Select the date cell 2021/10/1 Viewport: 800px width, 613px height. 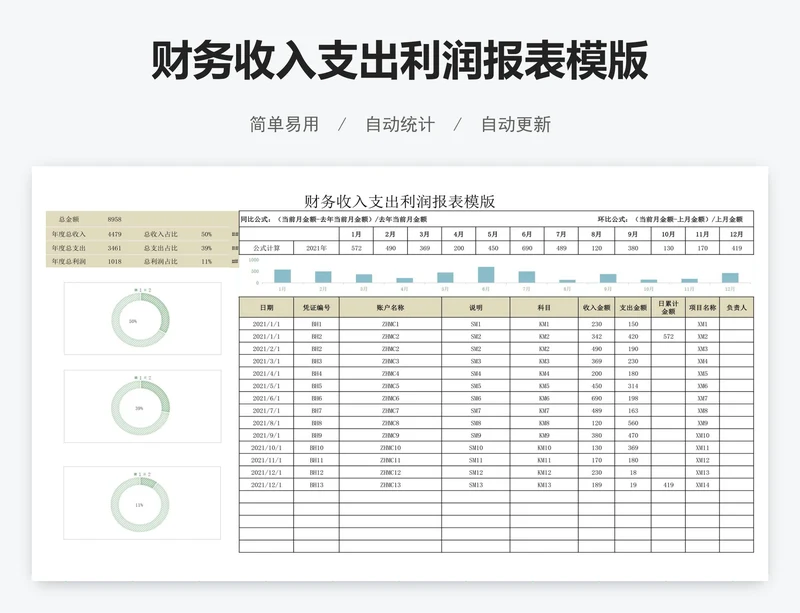coord(266,448)
